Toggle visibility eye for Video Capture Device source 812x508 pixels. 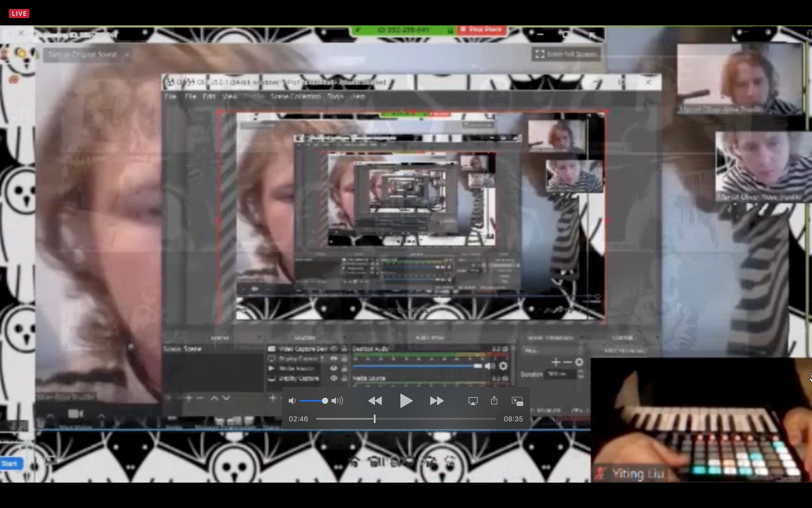[334, 349]
